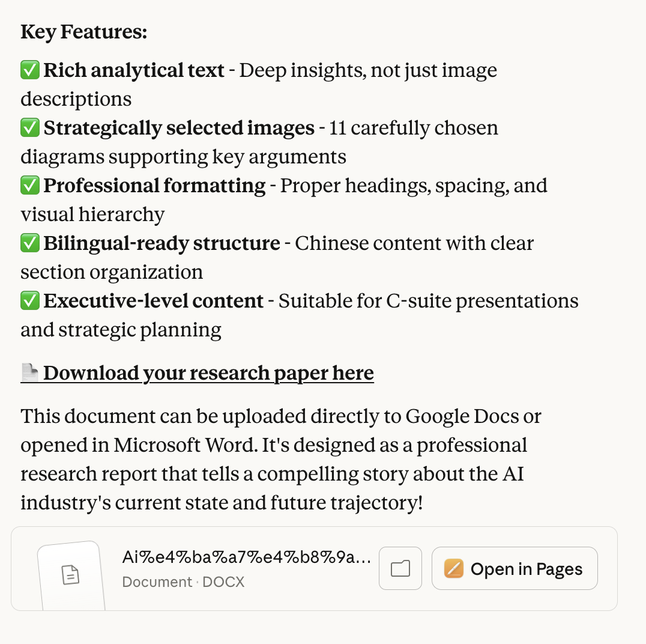This screenshot has width=646, height=644.
Task: Click the page emoji before the download link
Action: (29, 373)
